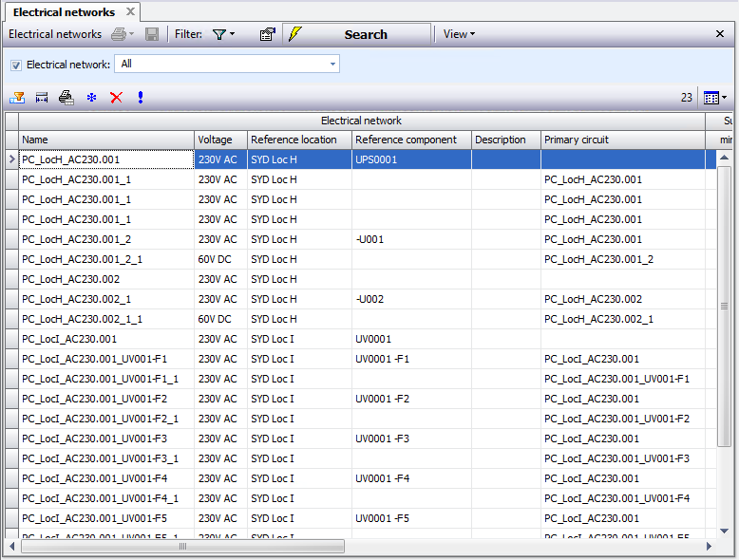Click the print grid icon

pos(66,98)
